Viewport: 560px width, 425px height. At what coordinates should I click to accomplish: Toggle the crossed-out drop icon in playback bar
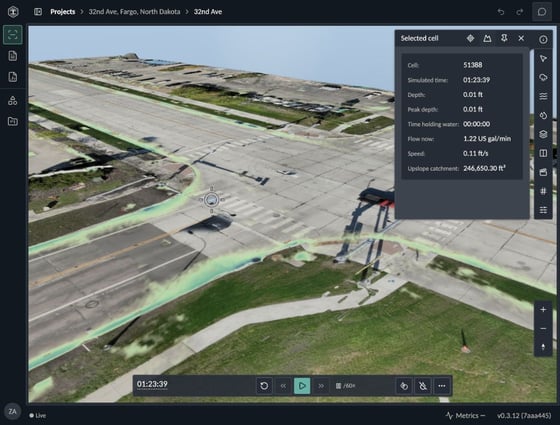(423, 386)
